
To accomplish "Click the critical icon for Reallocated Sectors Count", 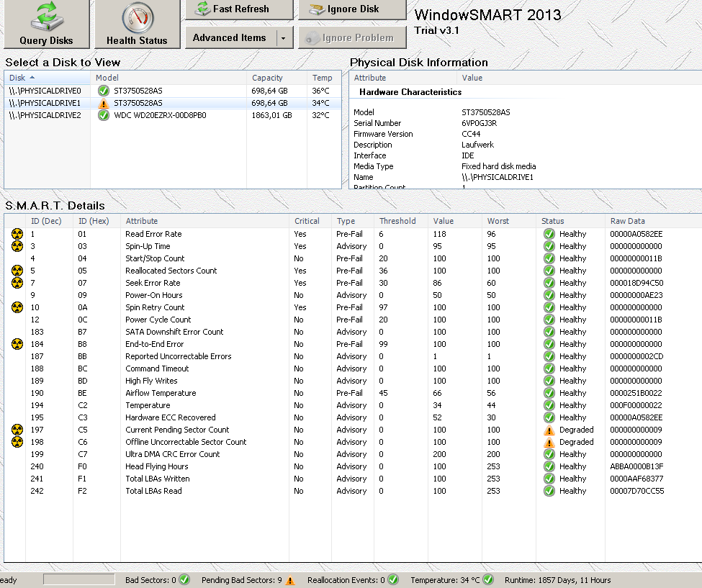I will [x=17, y=271].
